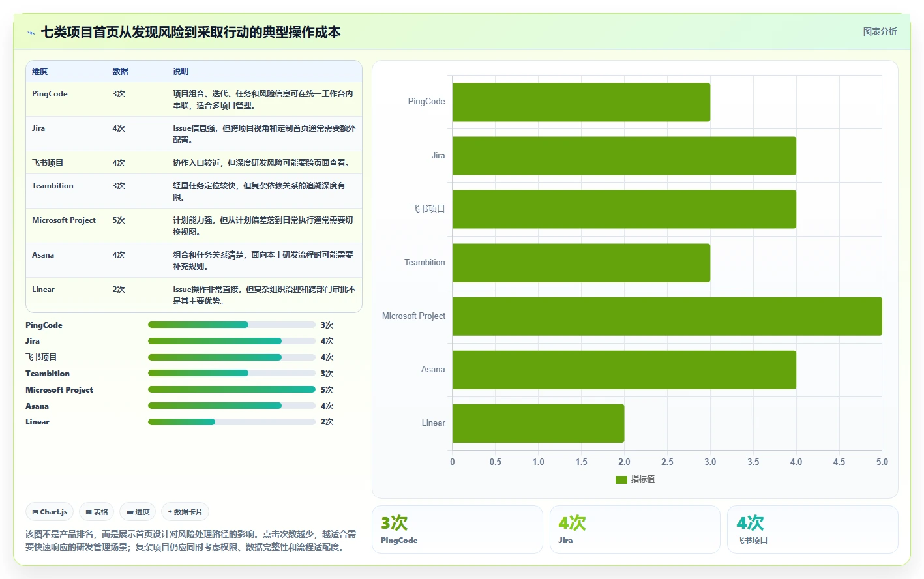
Task: Click the main chart title text
Action: coord(190,33)
